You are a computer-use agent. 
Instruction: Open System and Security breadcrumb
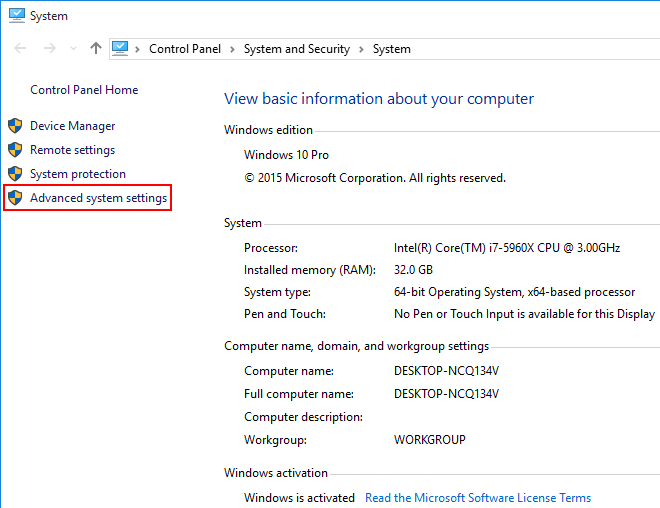click(x=297, y=49)
